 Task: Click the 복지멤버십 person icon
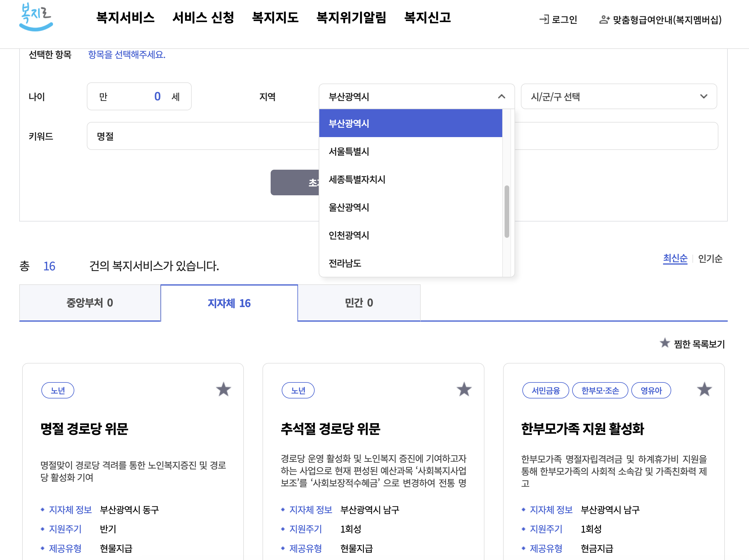click(604, 20)
